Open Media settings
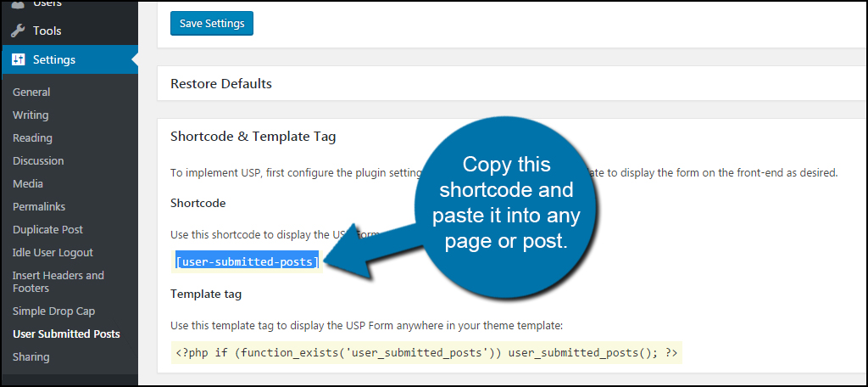The image size is (868, 387). (28, 183)
